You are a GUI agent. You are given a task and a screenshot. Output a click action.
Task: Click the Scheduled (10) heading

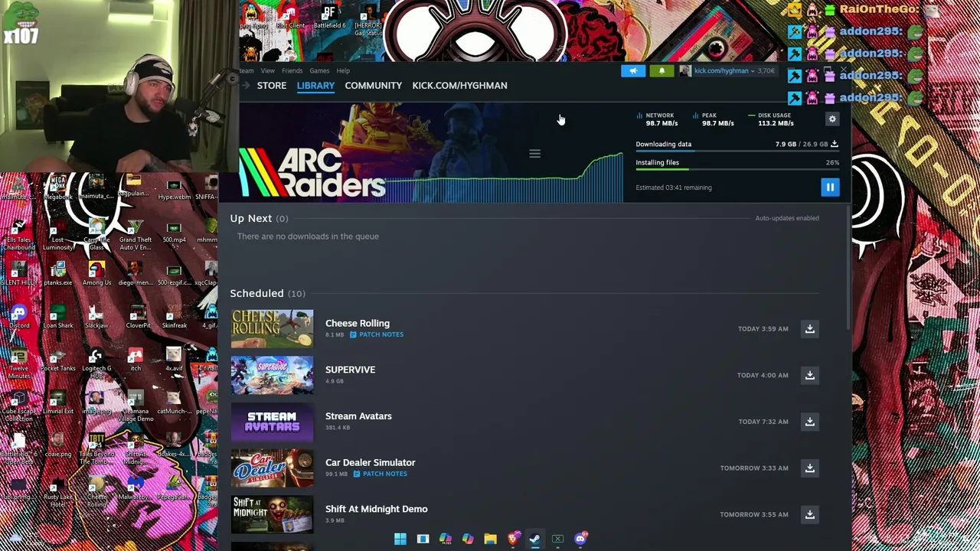tap(267, 293)
